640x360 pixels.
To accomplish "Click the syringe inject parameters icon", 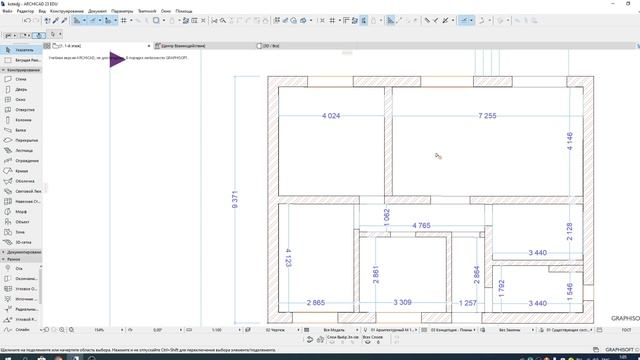I will (x=64, y=20).
